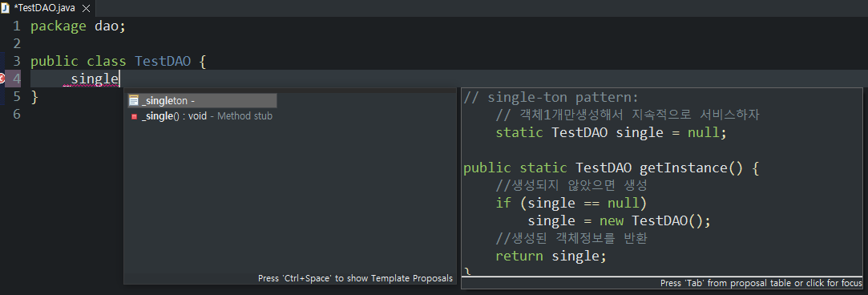Viewport: 868px width, 295px height.
Task: Click the line number 3 in gutter
Action: coord(17,62)
